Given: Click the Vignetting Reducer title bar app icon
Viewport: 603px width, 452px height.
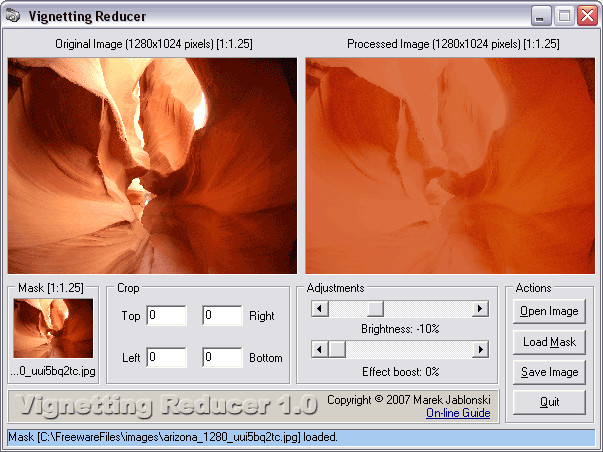Looking at the screenshot, I should point(13,16).
